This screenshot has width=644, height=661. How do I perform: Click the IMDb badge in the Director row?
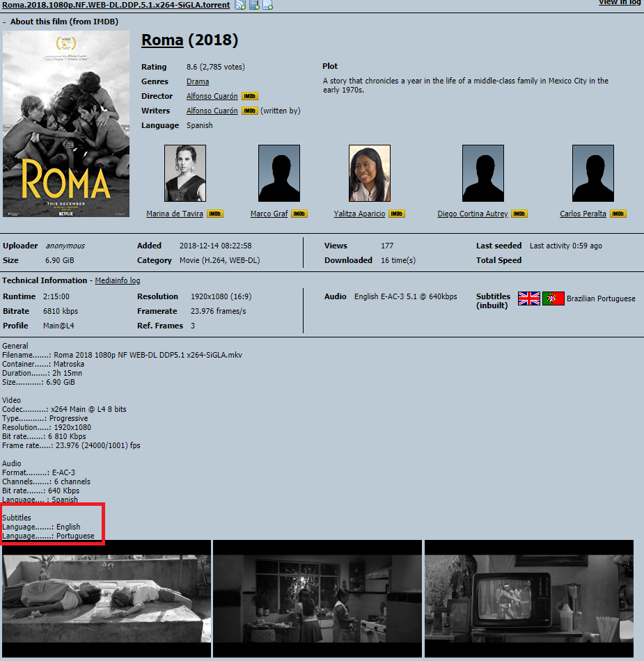[250, 96]
